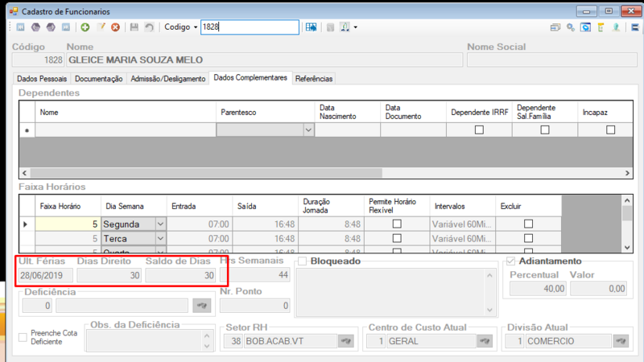
Task: Click the table search icon beside code field
Action: tap(311, 27)
